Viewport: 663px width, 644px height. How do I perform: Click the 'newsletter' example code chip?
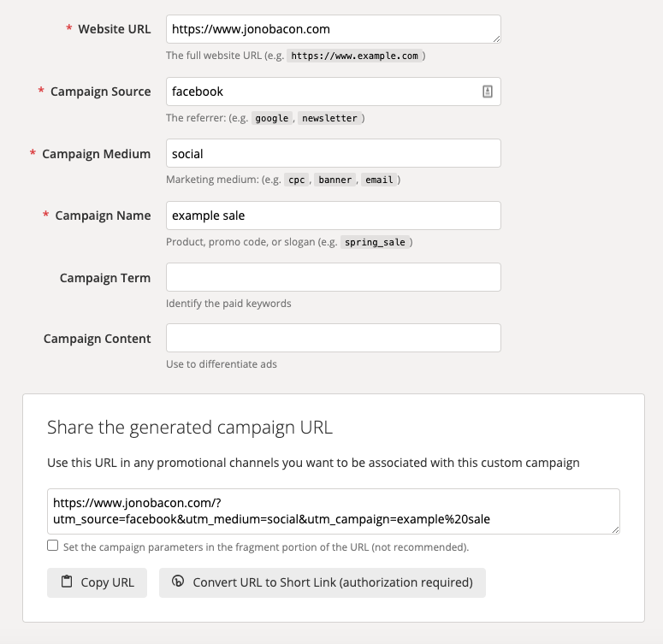329,119
